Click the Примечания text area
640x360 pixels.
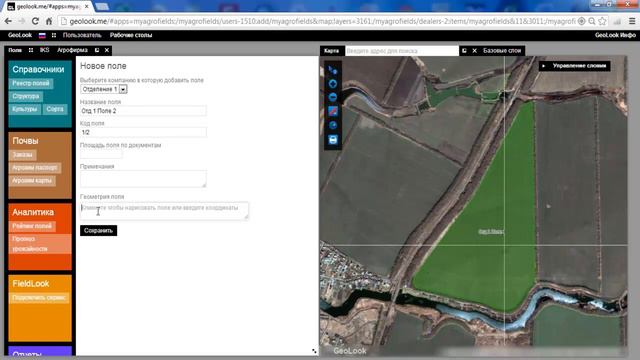click(143, 179)
